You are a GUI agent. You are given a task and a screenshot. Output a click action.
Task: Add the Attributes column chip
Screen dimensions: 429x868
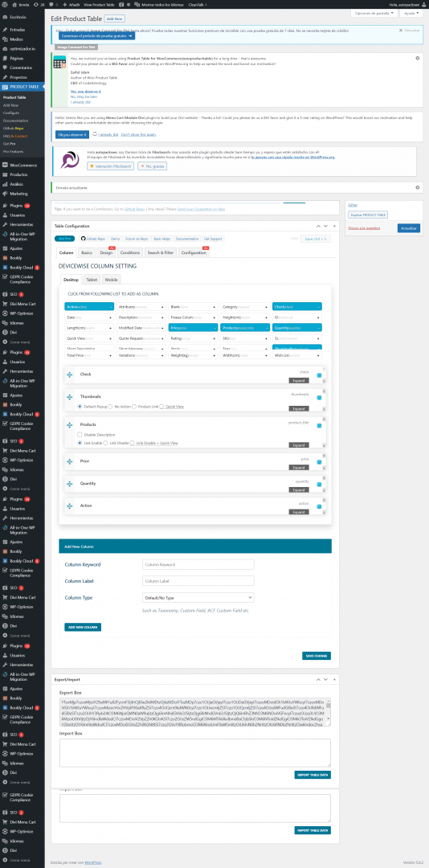click(141, 306)
